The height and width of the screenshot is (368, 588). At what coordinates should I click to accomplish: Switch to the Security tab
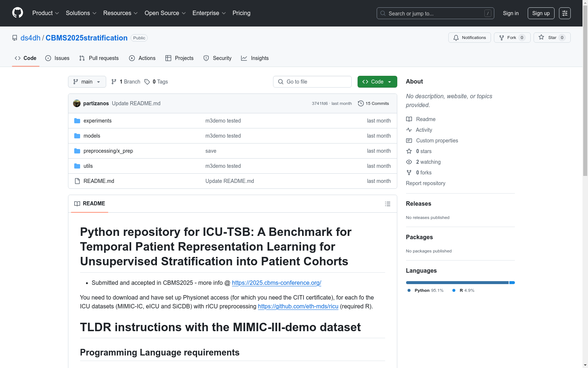click(x=218, y=58)
